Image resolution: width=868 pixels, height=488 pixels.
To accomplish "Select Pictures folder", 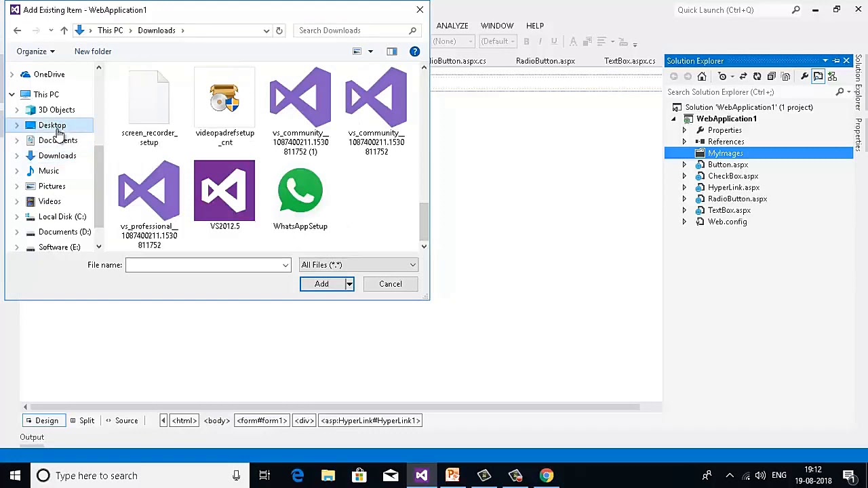I will point(52,186).
